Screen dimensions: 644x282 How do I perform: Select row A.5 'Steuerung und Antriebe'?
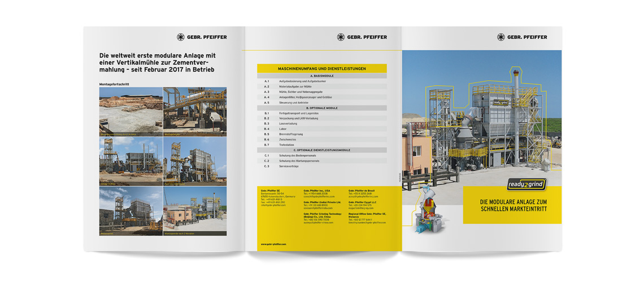pos(322,103)
